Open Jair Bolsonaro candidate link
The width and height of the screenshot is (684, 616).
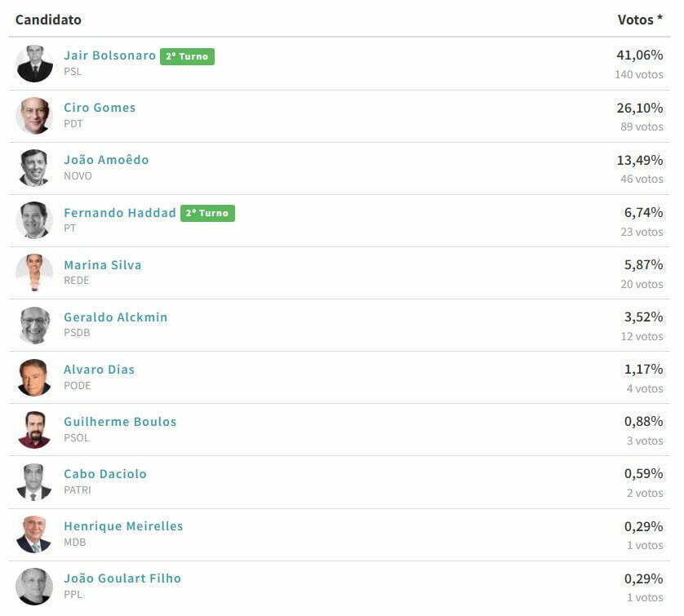pyautogui.click(x=109, y=55)
